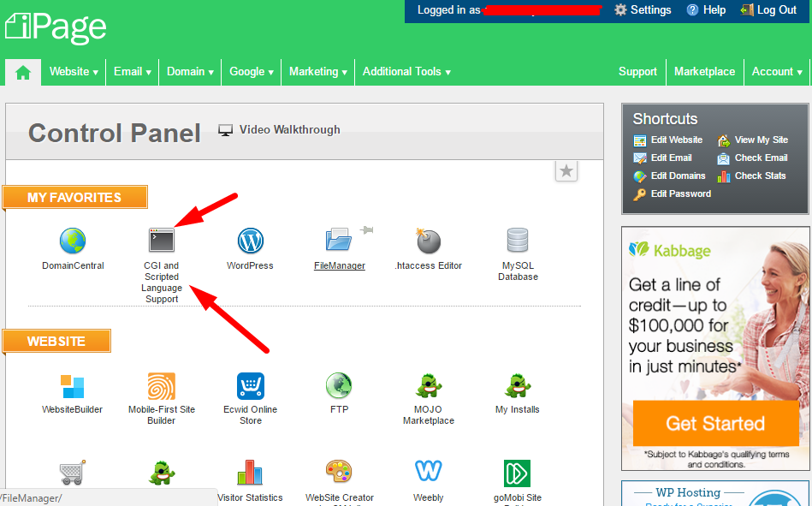The height and width of the screenshot is (506, 812).
Task: Click Check Stats shortcut
Action: pyautogui.click(x=751, y=176)
